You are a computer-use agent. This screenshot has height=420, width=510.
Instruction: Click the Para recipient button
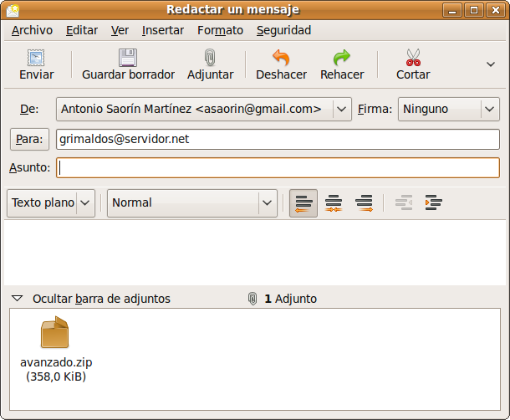tap(29, 138)
